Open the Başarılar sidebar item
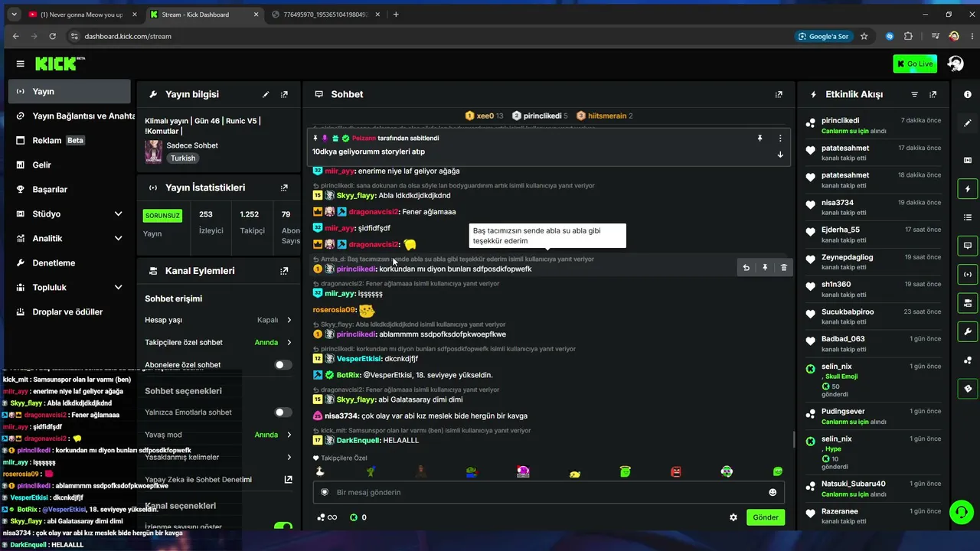Image resolution: width=980 pixels, height=551 pixels. click(70, 189)
